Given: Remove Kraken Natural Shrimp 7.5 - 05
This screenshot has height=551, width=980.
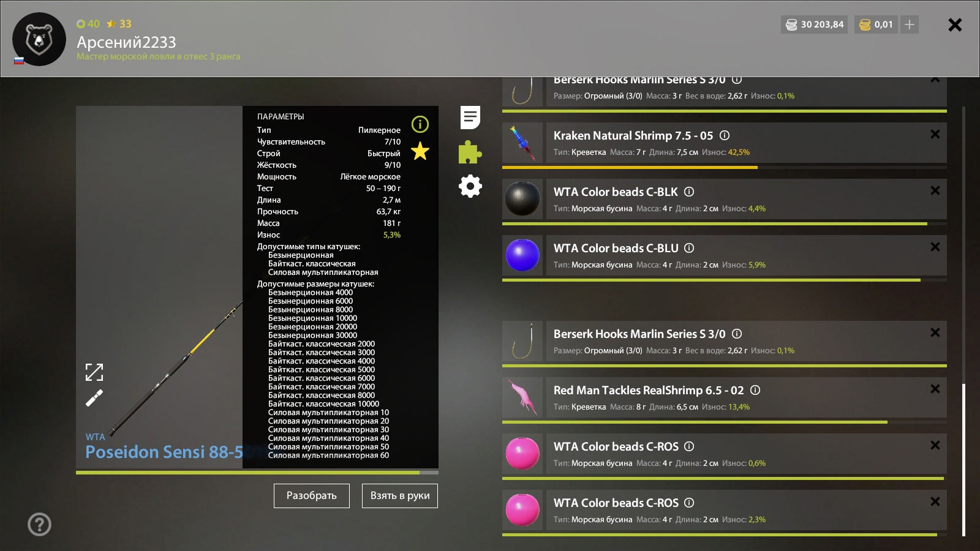Looking at the screenshot, I should [x=935, y=134].
